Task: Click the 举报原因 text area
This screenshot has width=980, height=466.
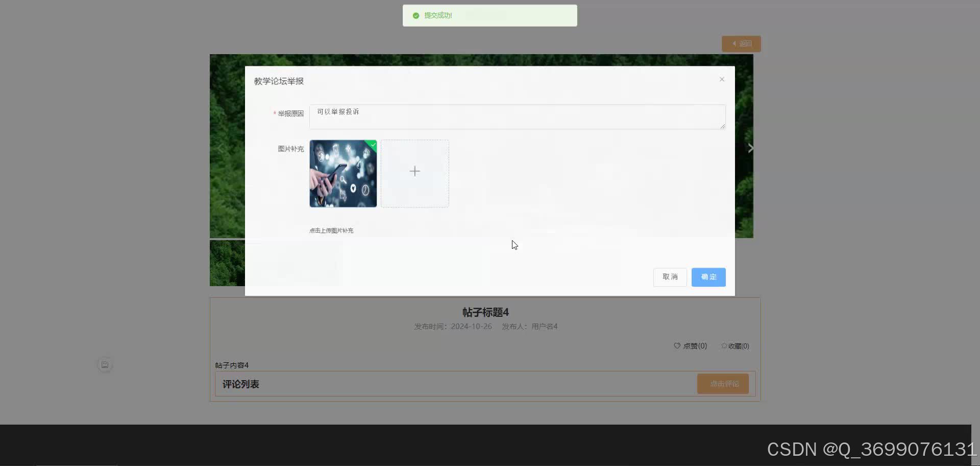Action: click(517, 116)
